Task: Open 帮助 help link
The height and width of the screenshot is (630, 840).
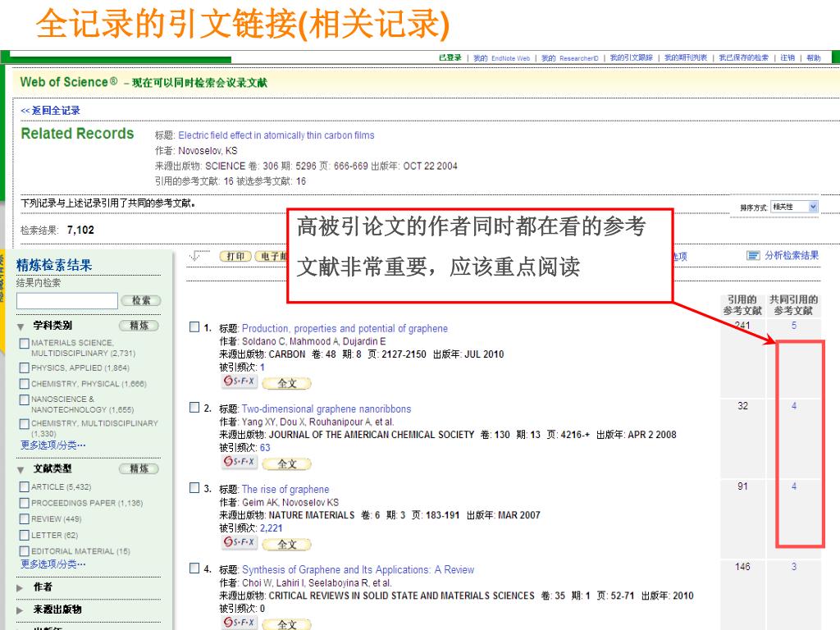Action: tap(814, 58)
